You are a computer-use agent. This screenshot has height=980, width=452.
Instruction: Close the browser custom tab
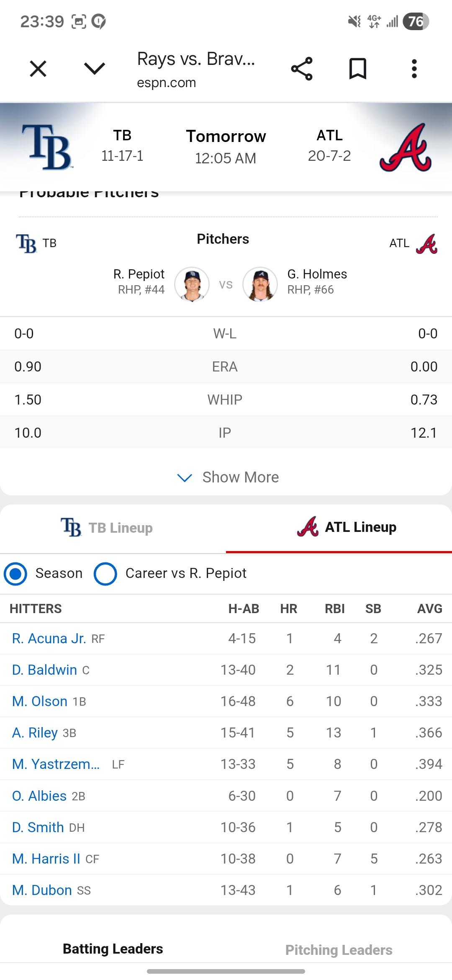click(38, 69)
